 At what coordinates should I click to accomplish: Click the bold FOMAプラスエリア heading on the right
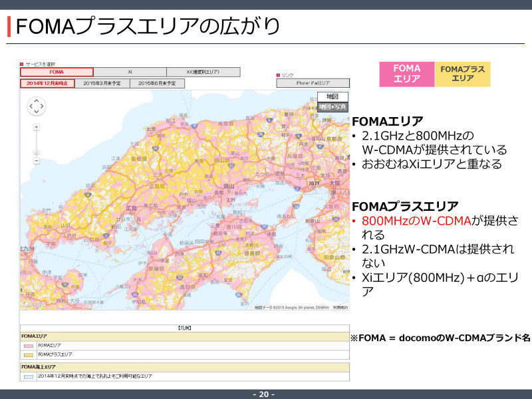[405, 206]
